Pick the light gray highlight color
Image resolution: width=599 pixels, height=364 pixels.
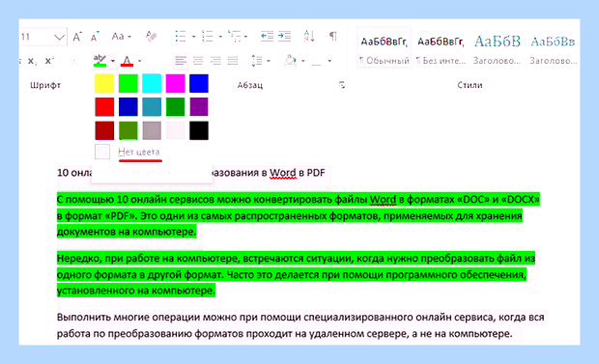[175, 130]
